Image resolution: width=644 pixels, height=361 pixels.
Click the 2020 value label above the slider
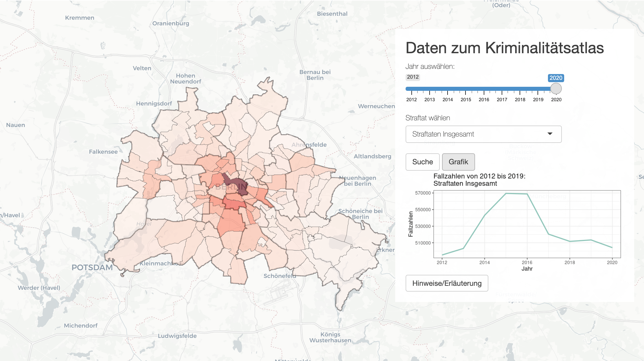555,78
